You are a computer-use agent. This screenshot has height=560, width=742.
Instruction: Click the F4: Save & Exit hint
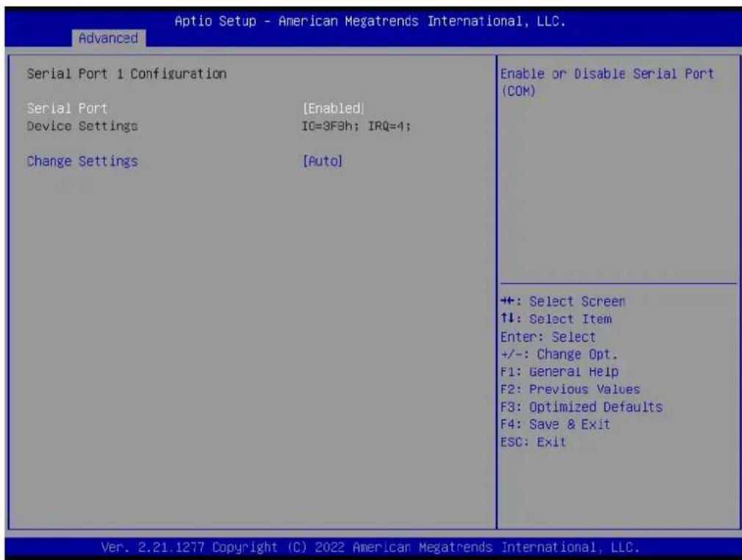[x=555, y=425]
